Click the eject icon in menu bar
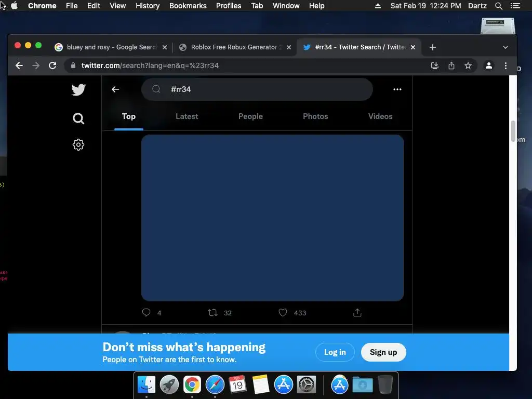 (378, 6)
